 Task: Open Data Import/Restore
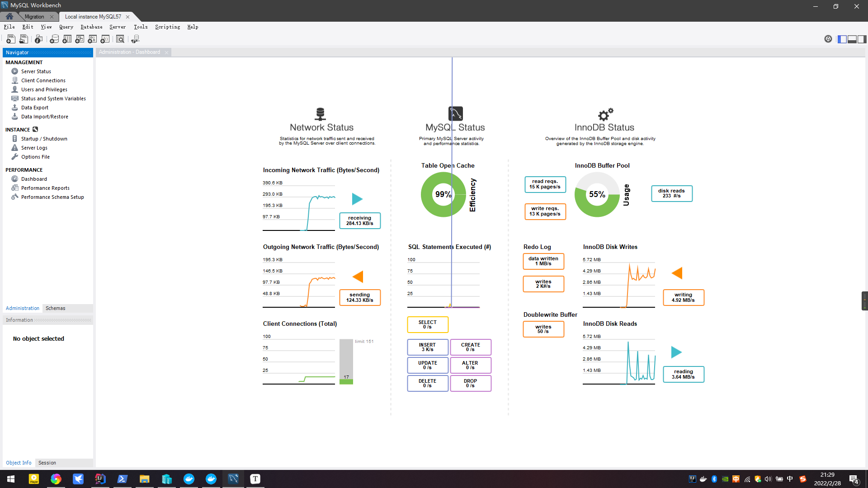[x=44, y=117]
